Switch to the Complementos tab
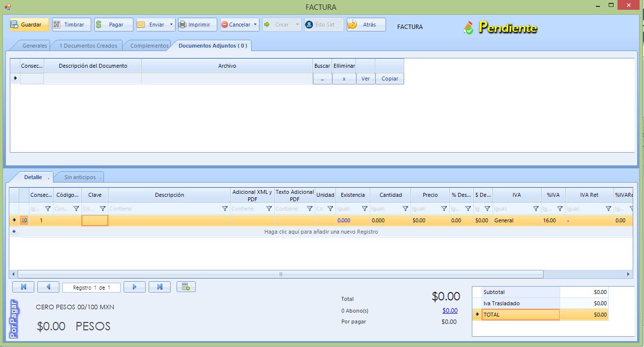The image size is (644, 347). coord(149,46)
